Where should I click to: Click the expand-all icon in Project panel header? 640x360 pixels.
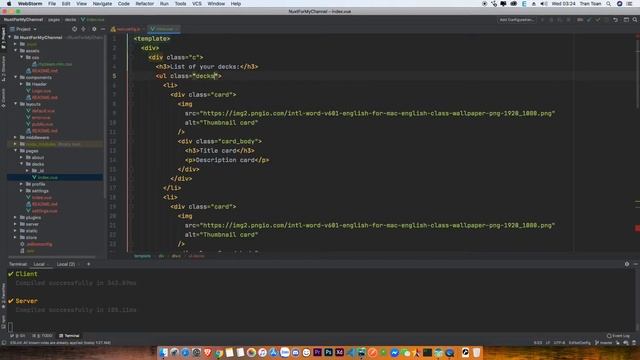84,29
